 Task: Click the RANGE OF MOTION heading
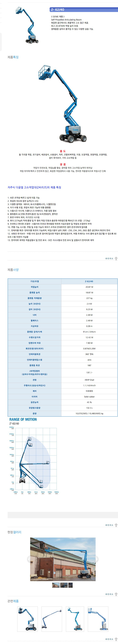click(x=23, y=419)
